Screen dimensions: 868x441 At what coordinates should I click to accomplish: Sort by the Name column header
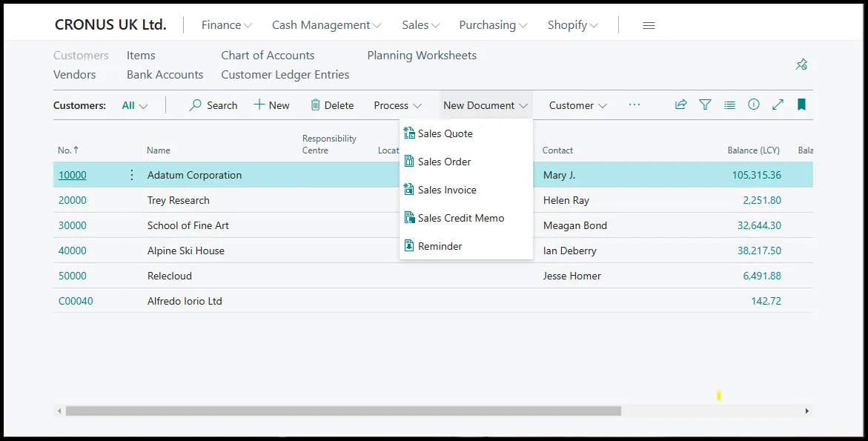(159, 150)
